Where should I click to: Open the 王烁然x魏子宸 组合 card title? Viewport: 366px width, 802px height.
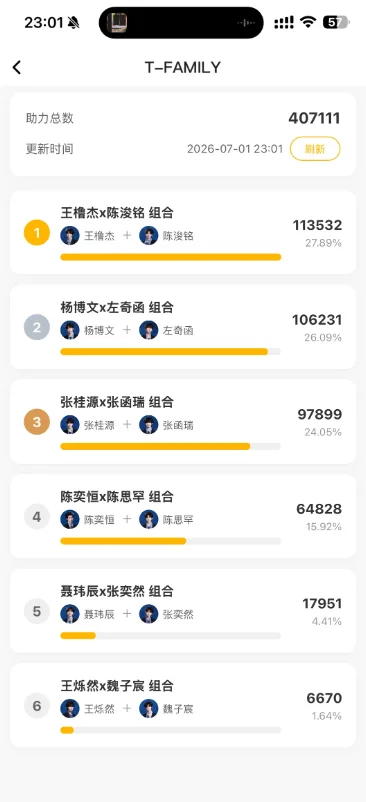click(x=117, y=686)
